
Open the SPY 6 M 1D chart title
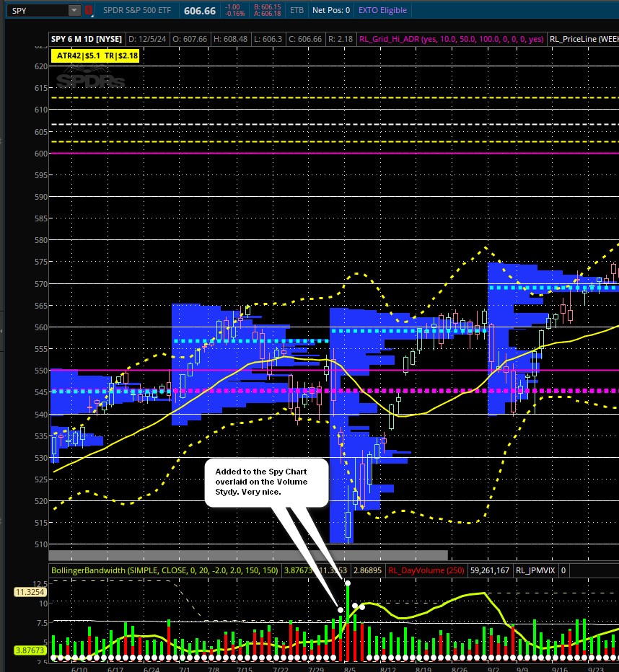point(86,39)
